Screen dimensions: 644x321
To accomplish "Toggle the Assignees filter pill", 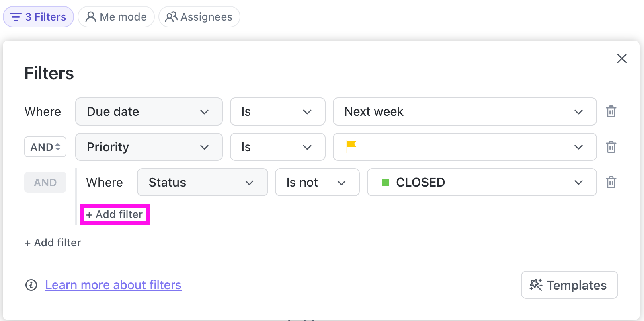I will (x=199, y=17).
